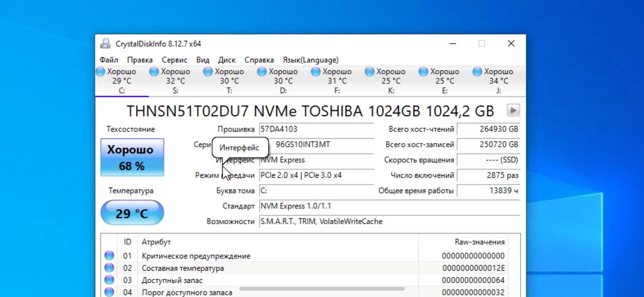Click the Возможности features field

tap(389, 222)
